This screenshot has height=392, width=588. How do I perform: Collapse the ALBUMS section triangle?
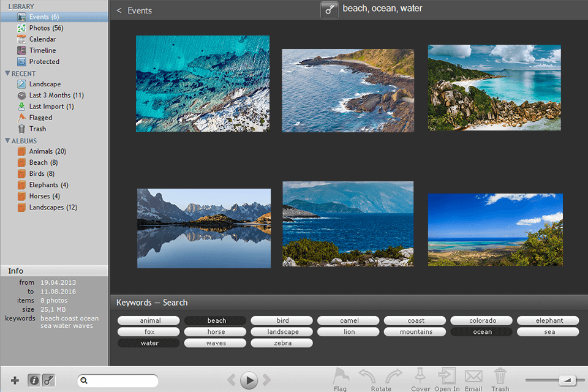(7, 141)
